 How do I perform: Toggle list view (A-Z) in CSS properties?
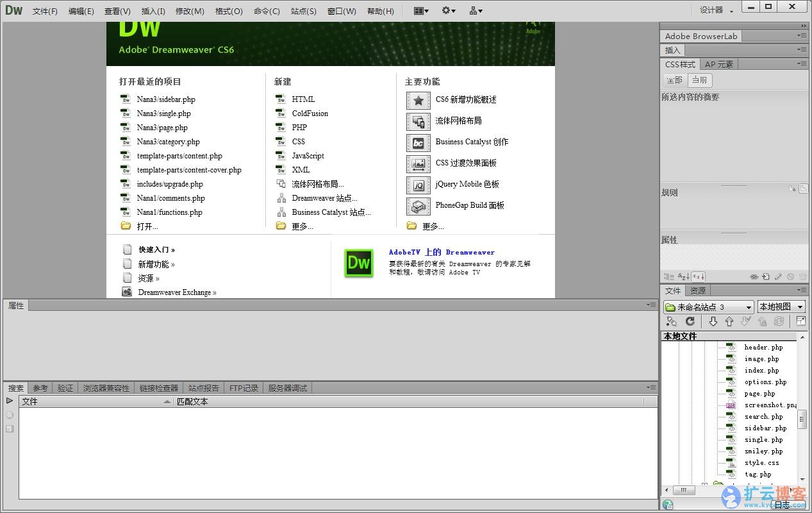[x=684, y=277]
